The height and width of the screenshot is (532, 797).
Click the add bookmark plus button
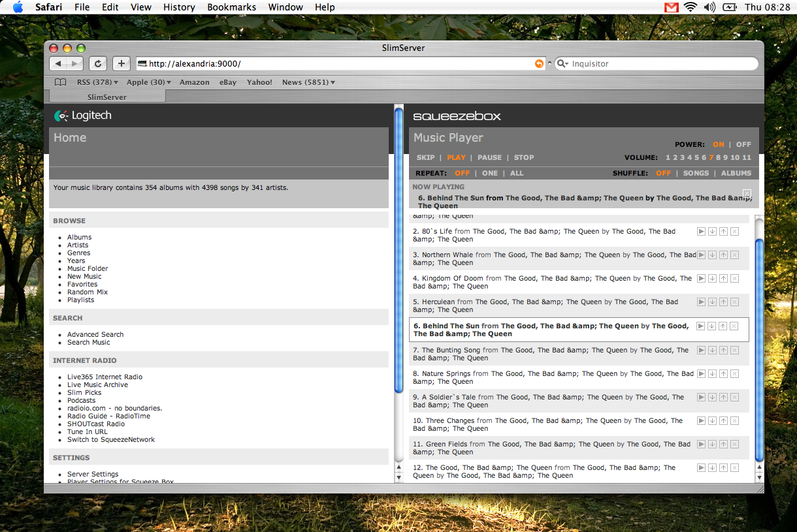tap(121, 63)
